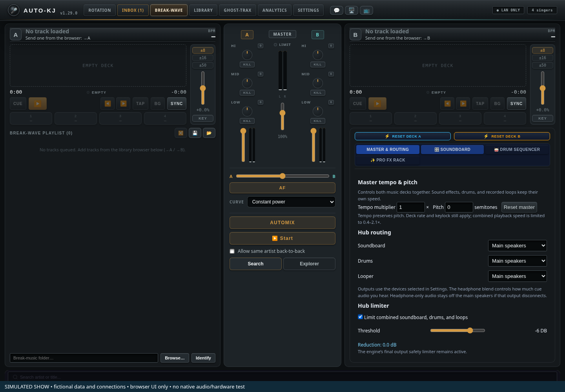Click the Deck A LOW EQ knob
Viewport: 565px width, 392px height.
pos(247,111)
